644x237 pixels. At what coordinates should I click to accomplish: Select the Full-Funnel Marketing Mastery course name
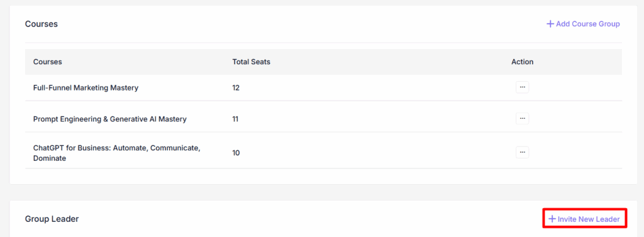pos(86,87)
